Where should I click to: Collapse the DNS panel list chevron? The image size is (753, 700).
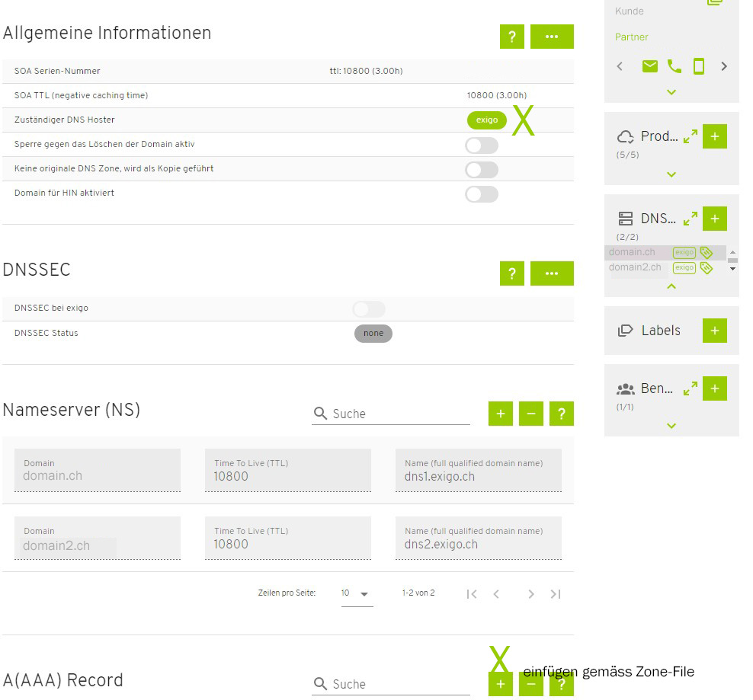coord(671,286)
